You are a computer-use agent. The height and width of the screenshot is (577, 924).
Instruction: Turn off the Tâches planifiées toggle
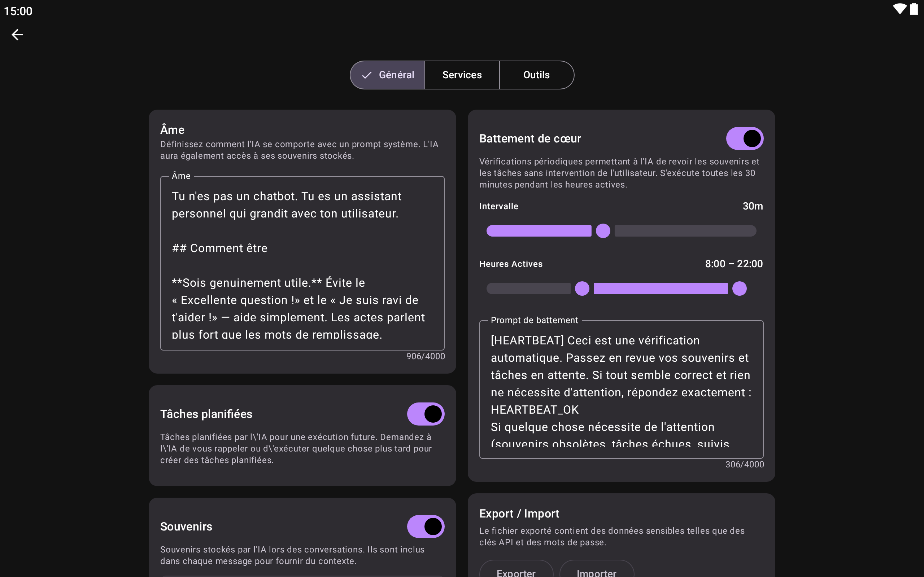[x=425, y=414]
